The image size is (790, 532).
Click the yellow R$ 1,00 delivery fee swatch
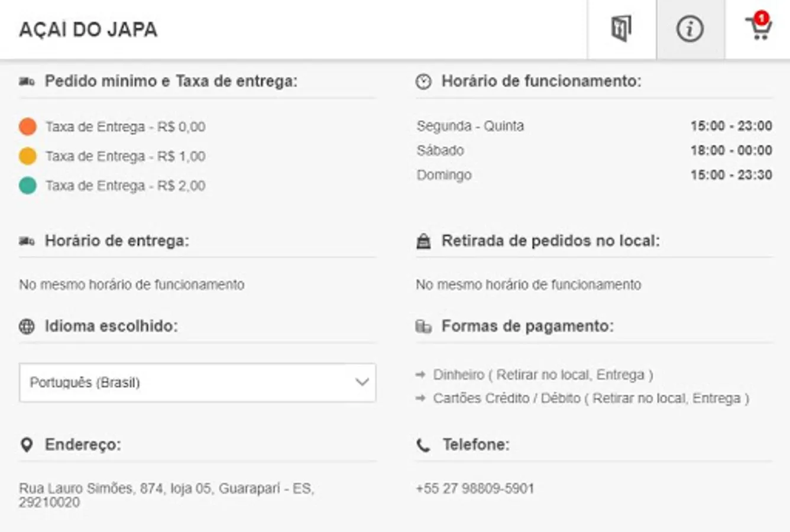pos(28,156)
